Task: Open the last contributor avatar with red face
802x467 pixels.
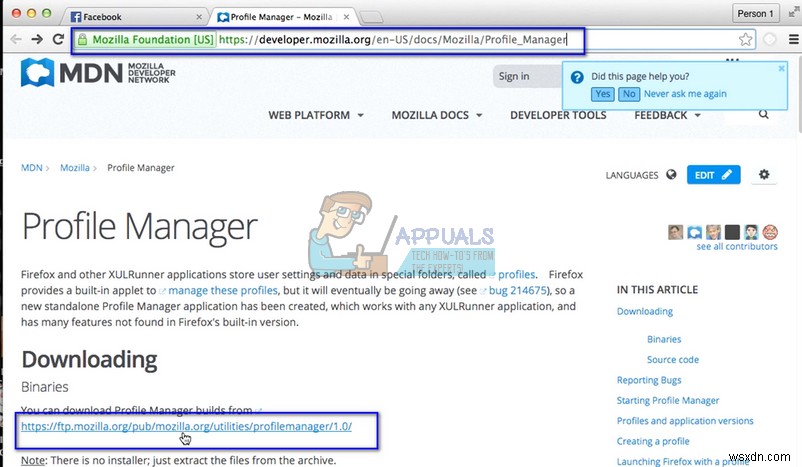Action: [770, 232]
